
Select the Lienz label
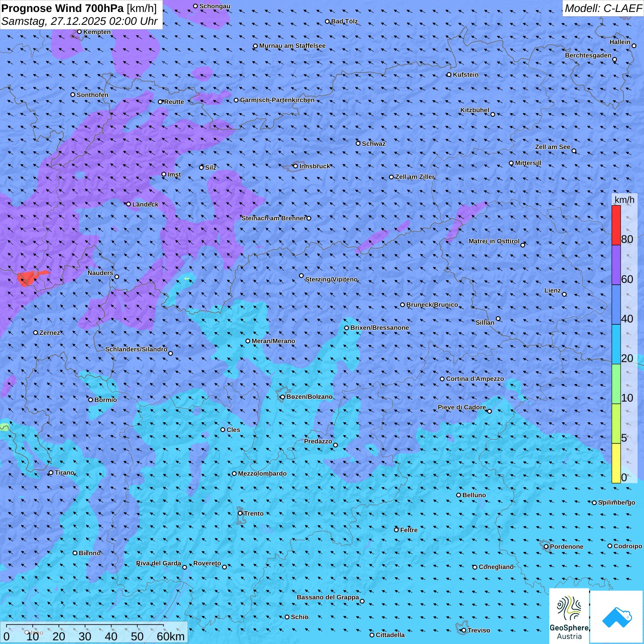552,290
